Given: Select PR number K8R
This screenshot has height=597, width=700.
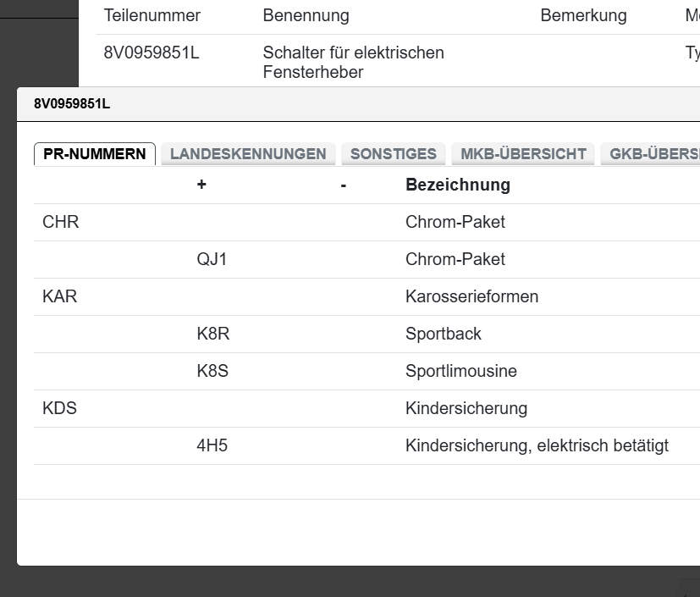Looking at the screenshot, I should (x=213, y=334).
